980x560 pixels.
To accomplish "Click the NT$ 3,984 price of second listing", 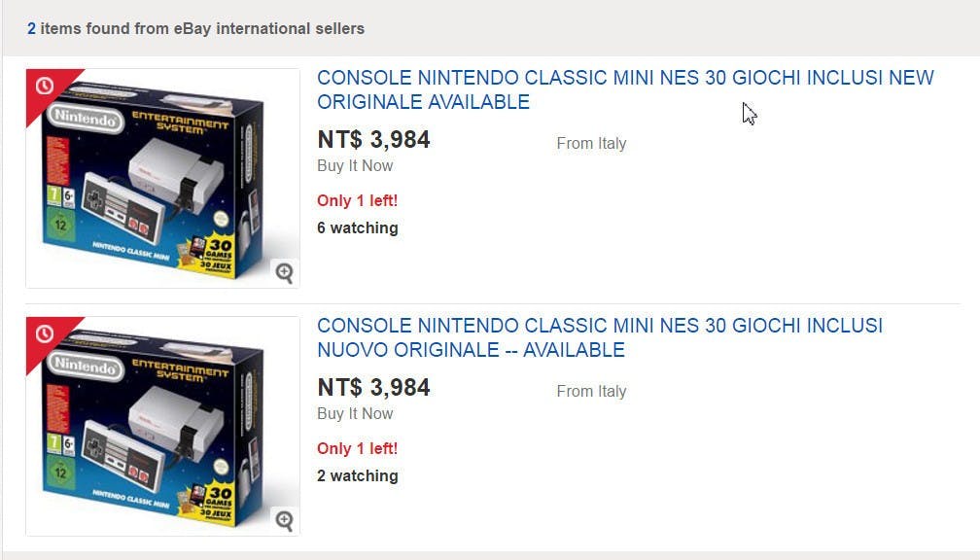I will pos(373,388).
